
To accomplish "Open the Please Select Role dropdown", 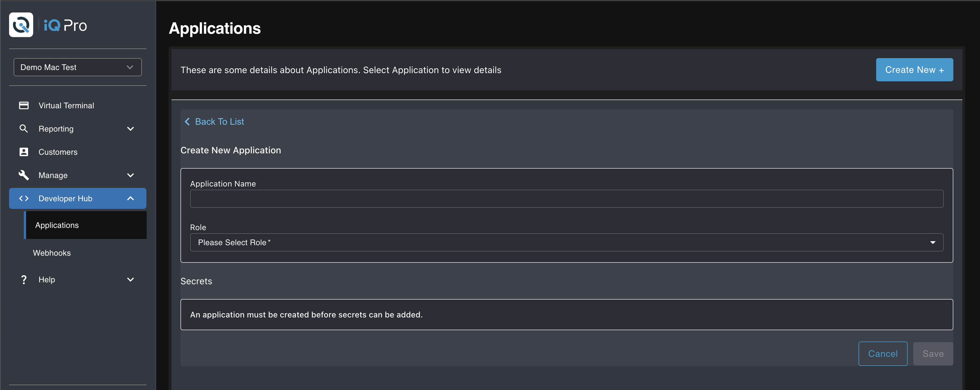I will click(566, 242).
